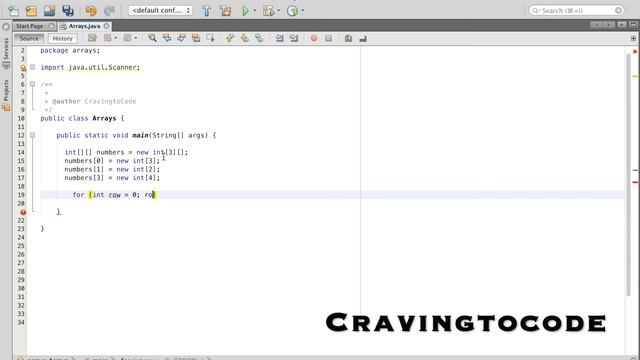
Task: Toggle Highlight Search in editor toolbar
Action: click(x=196, y=38)
